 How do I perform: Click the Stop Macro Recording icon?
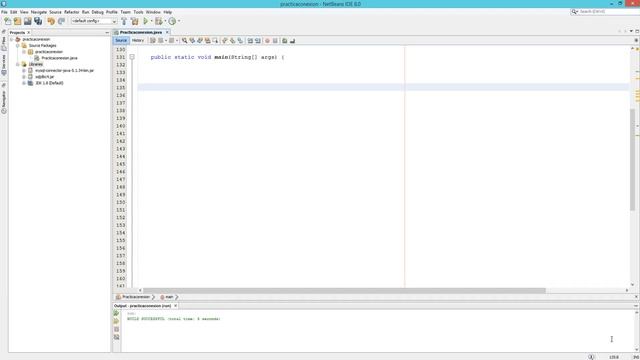(275, 40)
